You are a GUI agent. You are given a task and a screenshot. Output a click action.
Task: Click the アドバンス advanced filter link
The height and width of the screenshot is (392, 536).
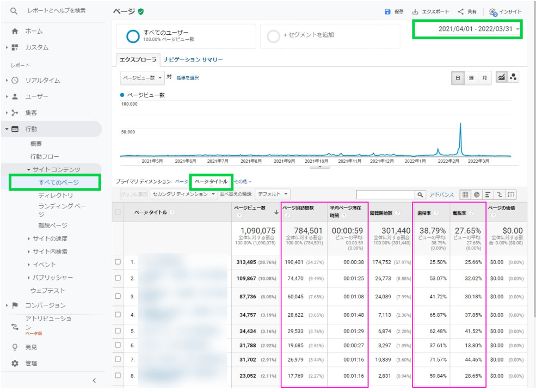pyautogui.click(x=441, y=194)
